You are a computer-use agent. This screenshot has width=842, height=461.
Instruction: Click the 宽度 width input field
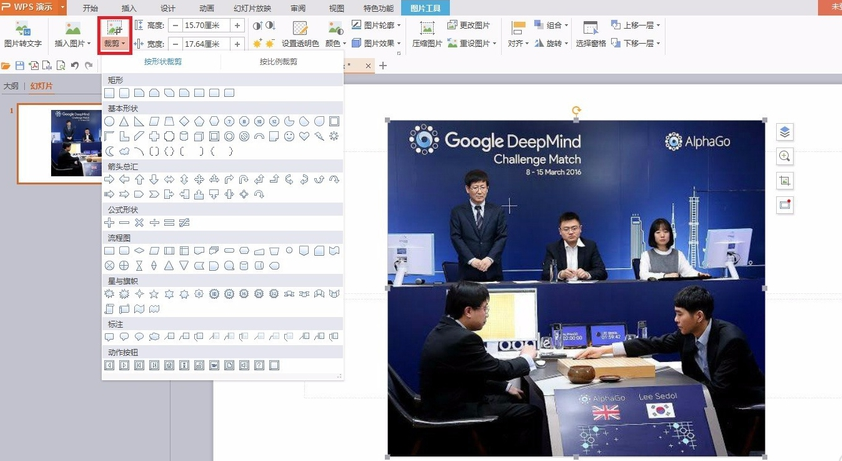pyautogui.click(x=207, y=44)
